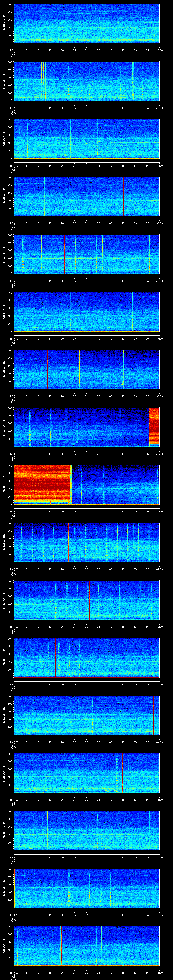
Task: Click the 32:00 end label of the first panel
Action: [x=159, y=50]
